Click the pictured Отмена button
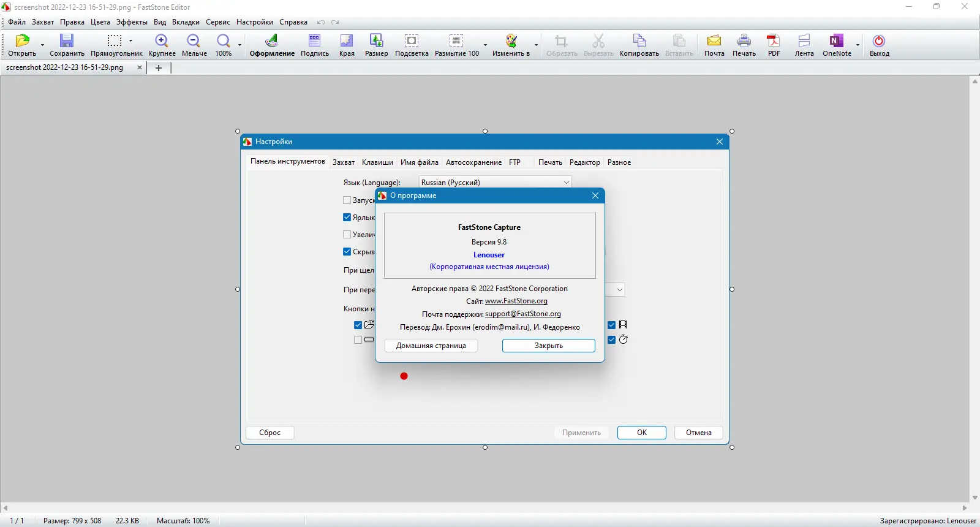The image size is (980, 527). click(x=699, y=433)
